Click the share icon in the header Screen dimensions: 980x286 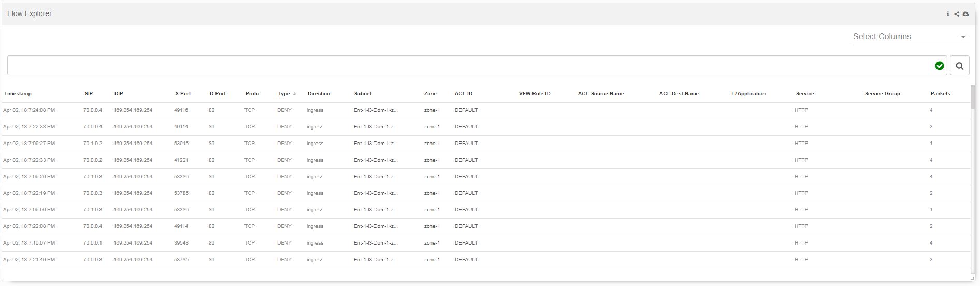click(957, 14)
